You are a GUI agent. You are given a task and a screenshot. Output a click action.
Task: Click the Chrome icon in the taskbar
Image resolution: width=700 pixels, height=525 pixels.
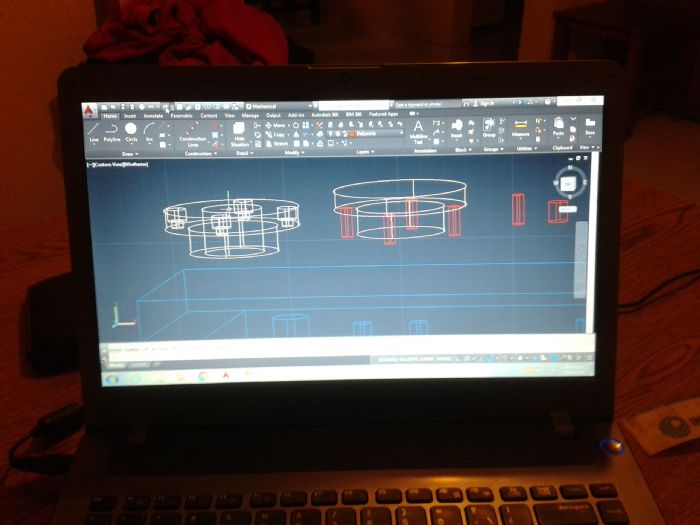click(203, 376)
